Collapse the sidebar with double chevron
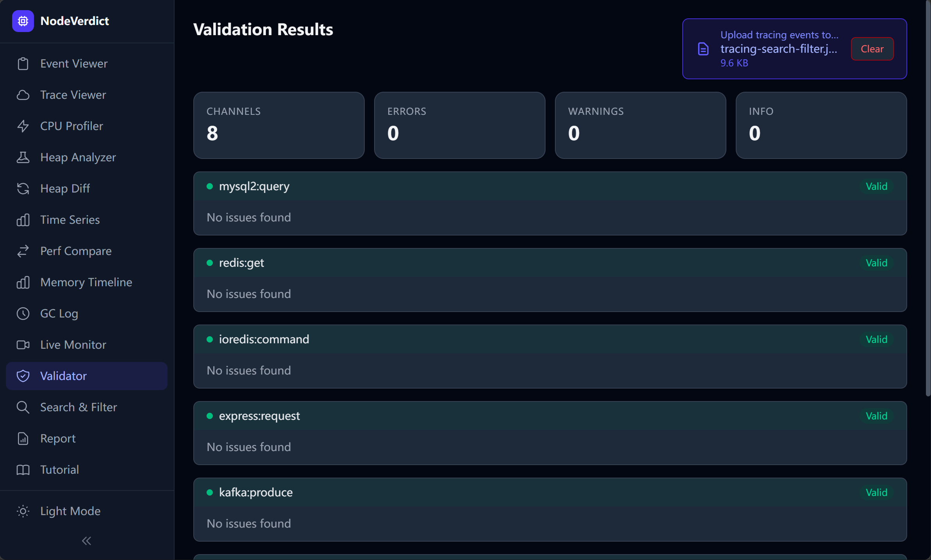This screenshot has height=560, width=931. [x=87, y=541]
